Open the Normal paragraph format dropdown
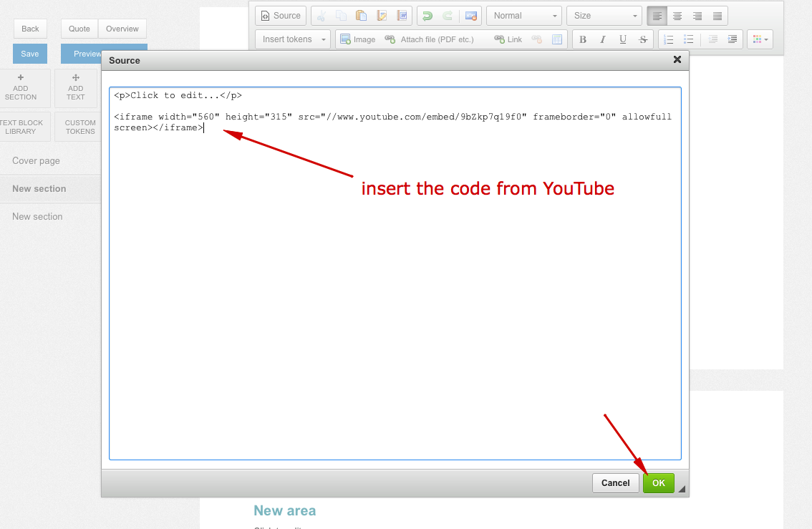 point(524,16)
